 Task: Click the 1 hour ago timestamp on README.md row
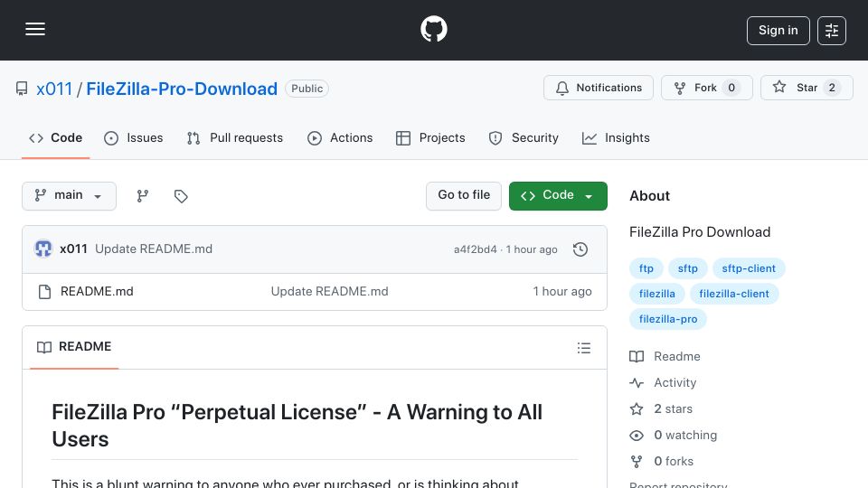coord(562,292)
